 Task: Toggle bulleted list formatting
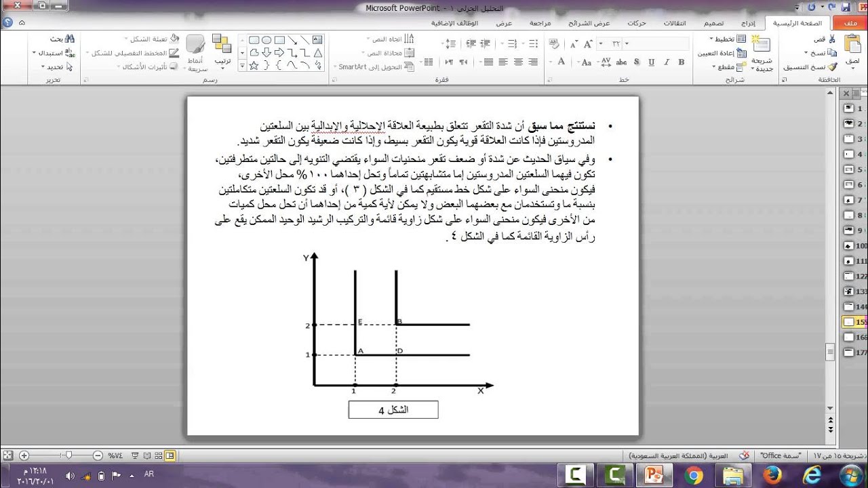[x=533, y=43]
